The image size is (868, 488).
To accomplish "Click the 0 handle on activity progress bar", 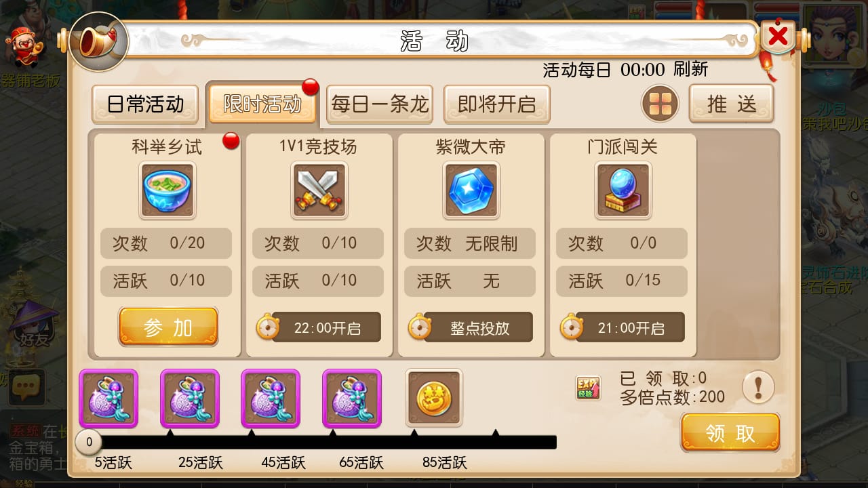I will (x=89, y=443).
